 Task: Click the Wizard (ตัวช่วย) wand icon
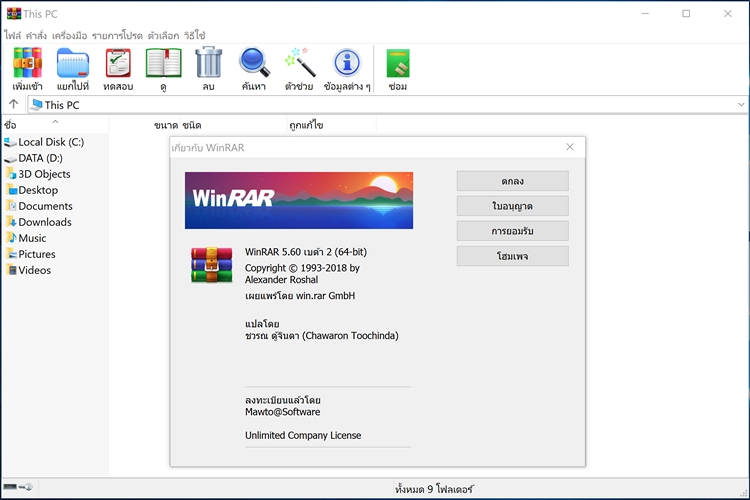300,62
